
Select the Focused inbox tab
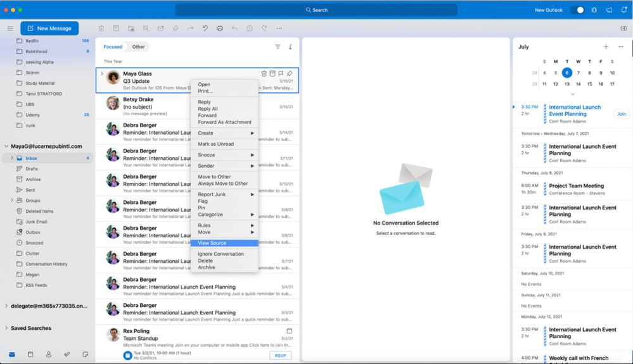point(113,47)
